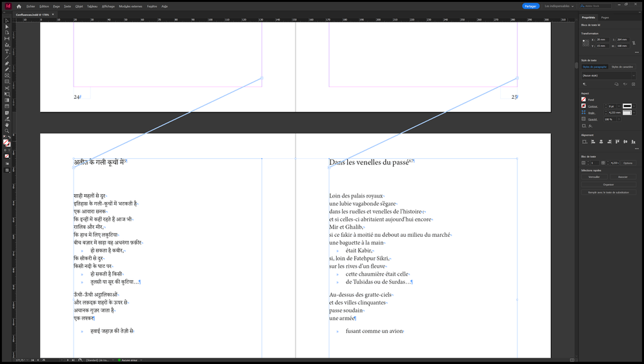Toggle formatting affects container button in toolbox
Image resolution: width=644 pixels, height=364 pixels.
click(x=5, y=150)
